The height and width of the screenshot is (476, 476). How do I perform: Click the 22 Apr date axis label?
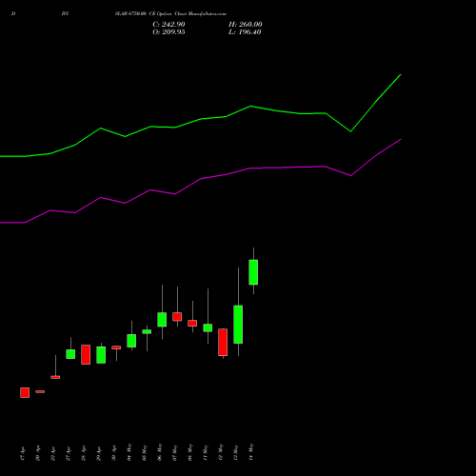coord(53,453)
